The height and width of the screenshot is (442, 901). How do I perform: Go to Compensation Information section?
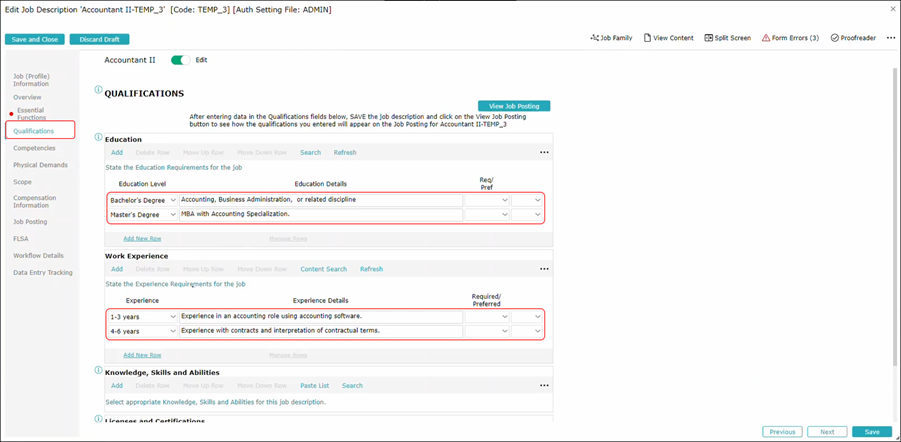pos(34,201)
